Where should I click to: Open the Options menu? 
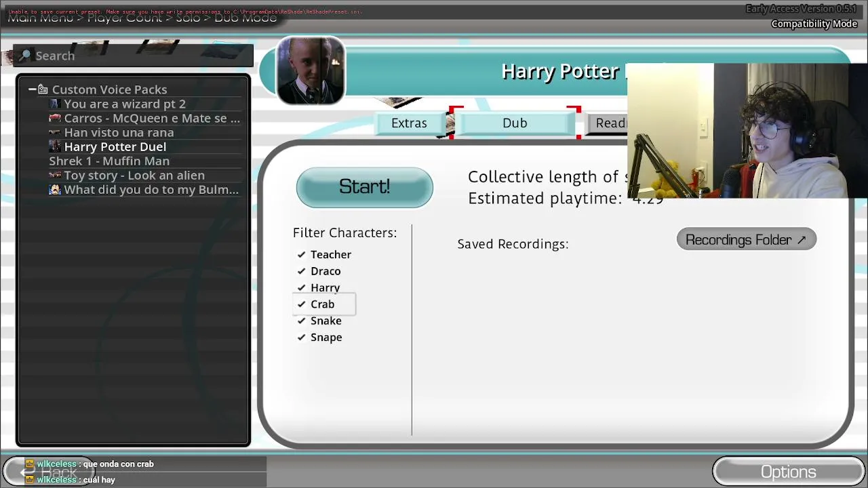(788, 472)
